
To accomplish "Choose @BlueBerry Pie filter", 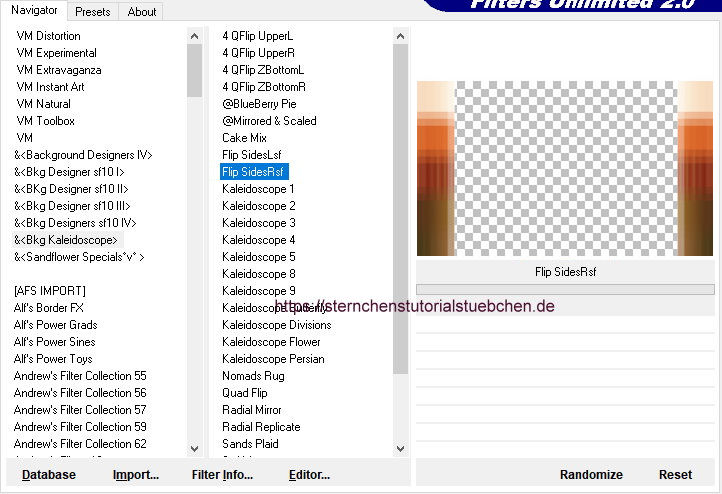I will (x=259, y=104).
